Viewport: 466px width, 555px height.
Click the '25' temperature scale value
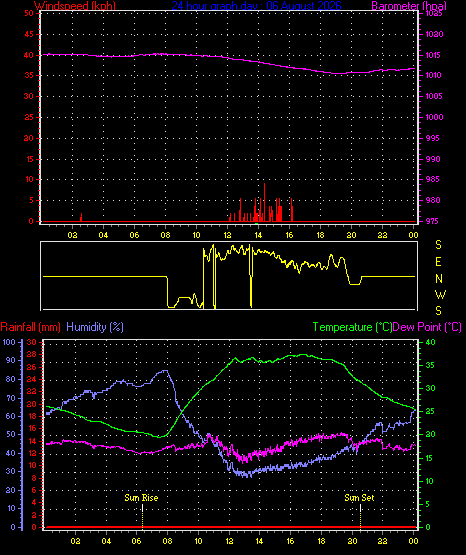tap(430, 412)
